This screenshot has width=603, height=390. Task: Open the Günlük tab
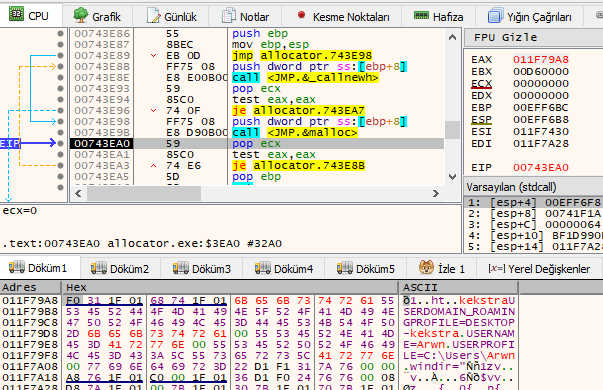click(x=171, y=17)
